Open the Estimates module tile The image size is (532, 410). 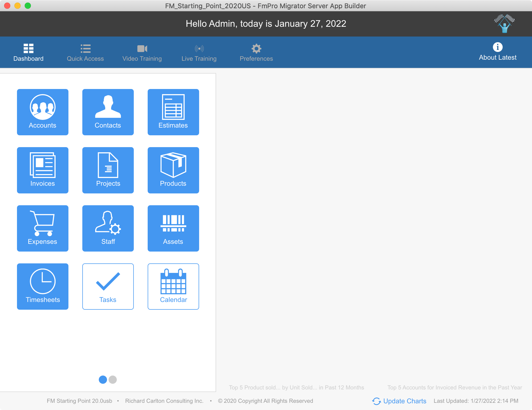pyautogui.click(x=173, y=112)
